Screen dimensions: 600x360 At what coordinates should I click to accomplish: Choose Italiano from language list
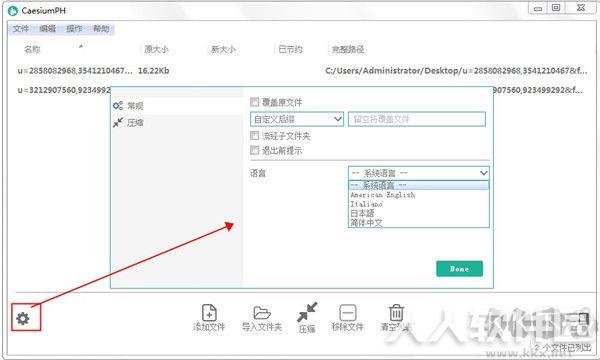[x=419, y=204]
